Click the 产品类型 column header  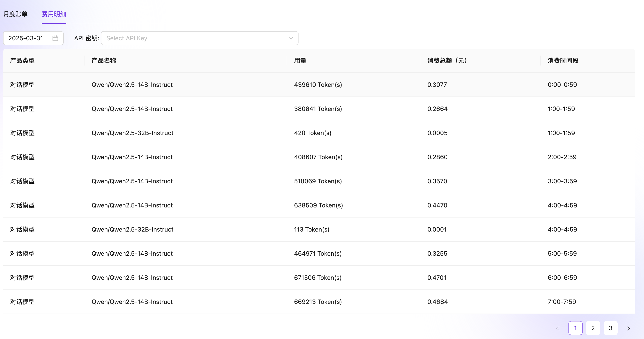[x=22, y=61]
